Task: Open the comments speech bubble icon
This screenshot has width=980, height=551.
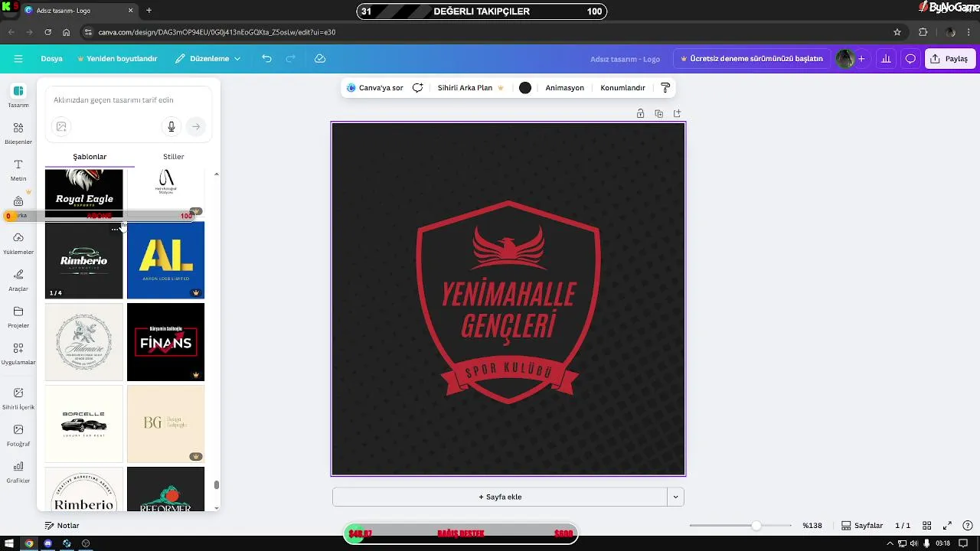Action: click(x=910, y=59)
